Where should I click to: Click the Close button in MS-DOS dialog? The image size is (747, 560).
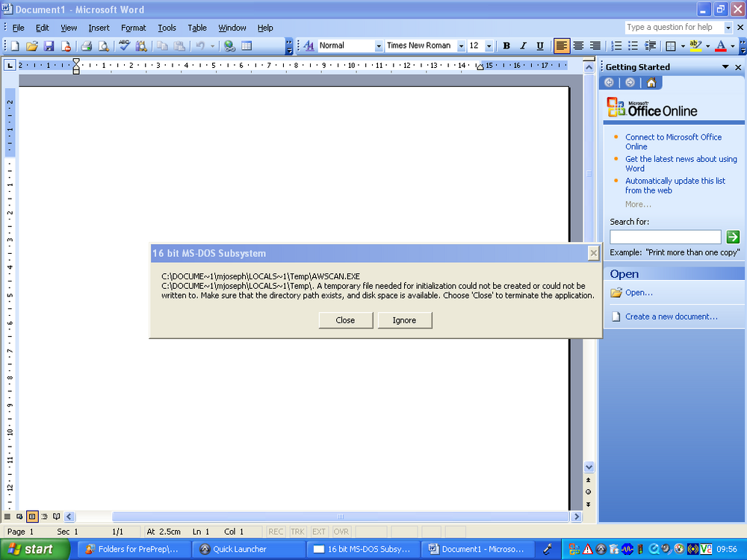tap(345, 320)
